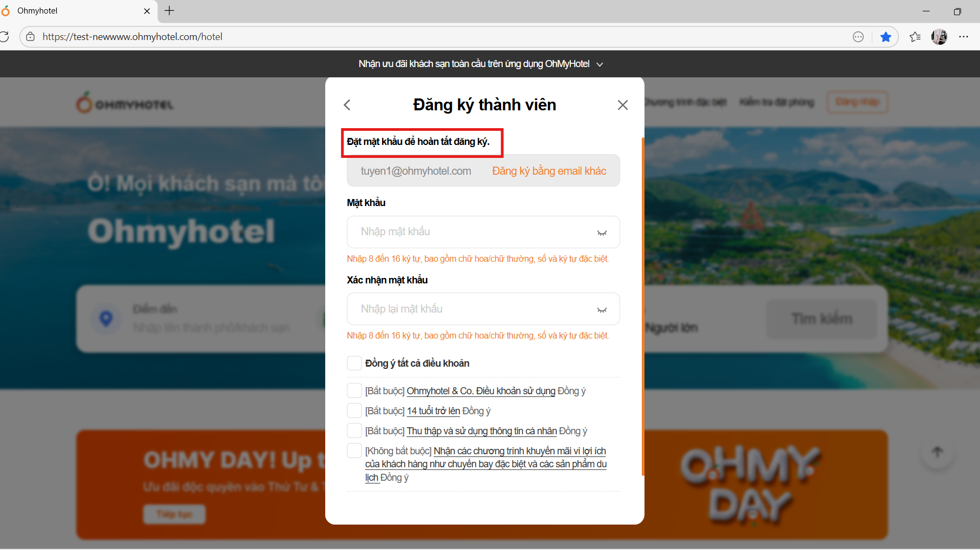Viewport: 980px width, 550px height.
Task: Show password in the Mật khẩu field
Action: [602, 233]
